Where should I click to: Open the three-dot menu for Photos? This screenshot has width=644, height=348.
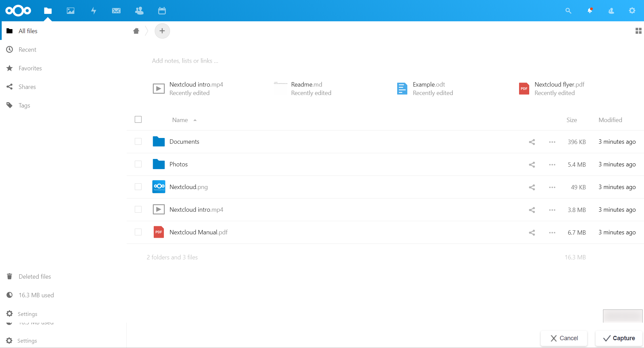point(552,164)
